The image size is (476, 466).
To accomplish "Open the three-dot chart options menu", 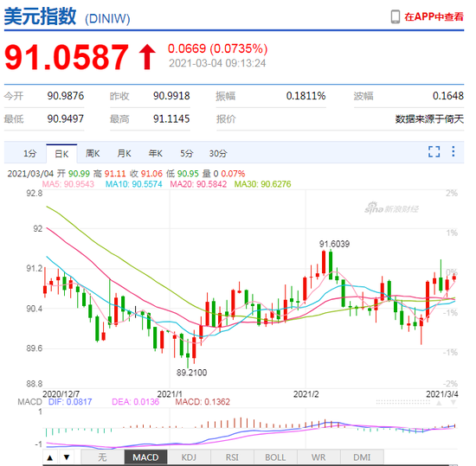I will tap(453, 151).
